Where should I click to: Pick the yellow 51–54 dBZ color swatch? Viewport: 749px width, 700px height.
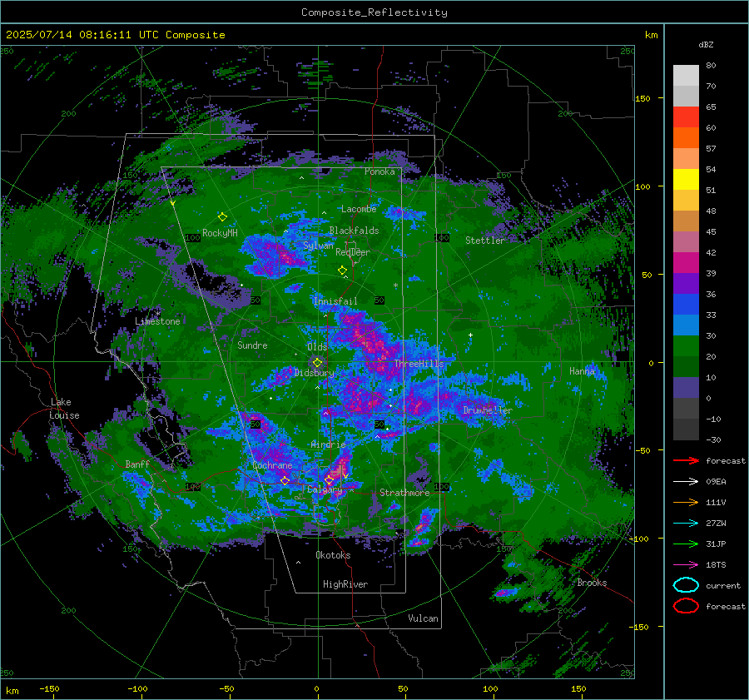coord(686,179)
